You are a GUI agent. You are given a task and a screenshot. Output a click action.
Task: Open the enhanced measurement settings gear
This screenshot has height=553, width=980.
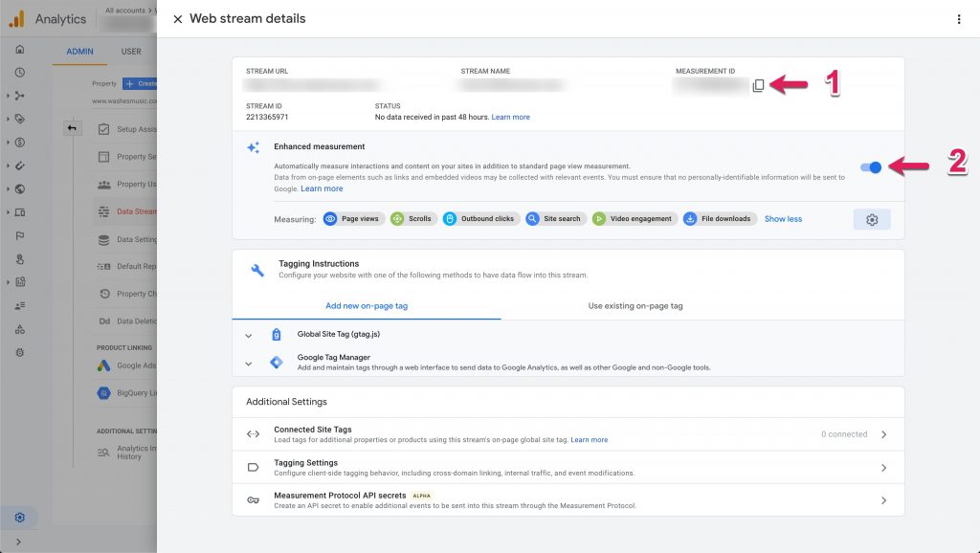click(871, 220)
